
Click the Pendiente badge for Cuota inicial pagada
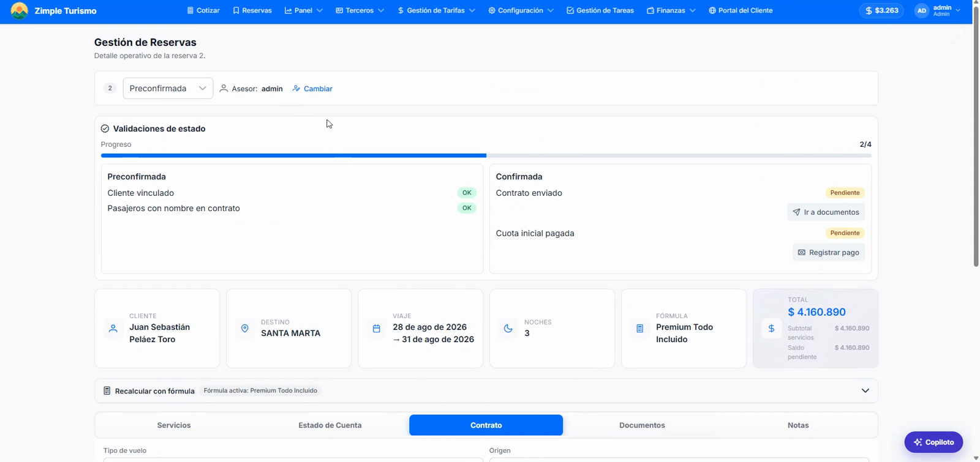845,233
